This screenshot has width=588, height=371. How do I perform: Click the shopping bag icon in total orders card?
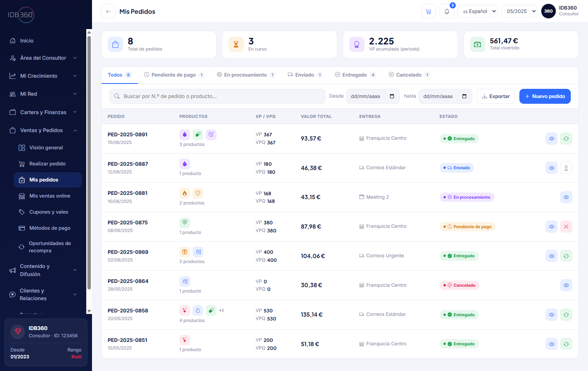(x=115, y=45)
